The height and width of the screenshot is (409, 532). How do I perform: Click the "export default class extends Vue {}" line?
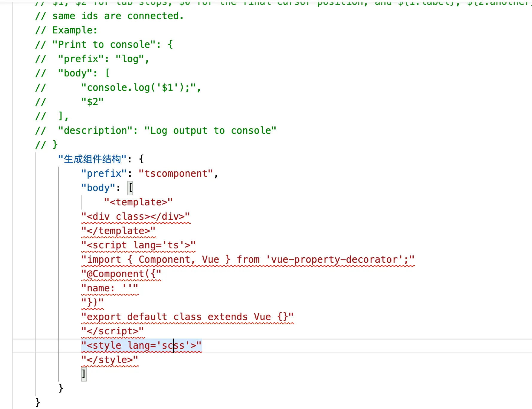click(x=187, y=317)
